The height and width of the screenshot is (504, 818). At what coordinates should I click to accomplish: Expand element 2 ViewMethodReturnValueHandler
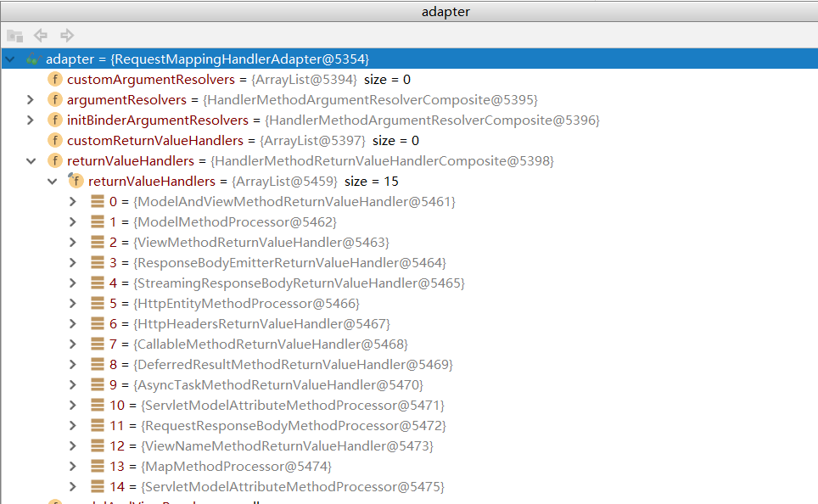73,242
